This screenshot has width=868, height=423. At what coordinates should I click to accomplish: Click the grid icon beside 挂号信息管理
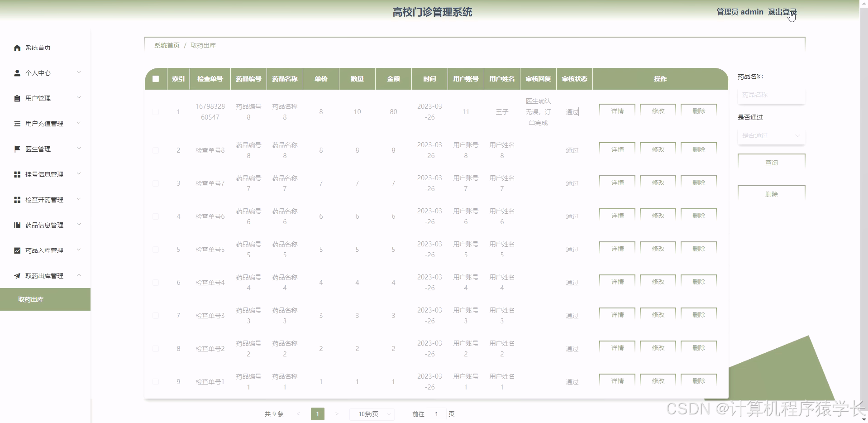(17, 174)
